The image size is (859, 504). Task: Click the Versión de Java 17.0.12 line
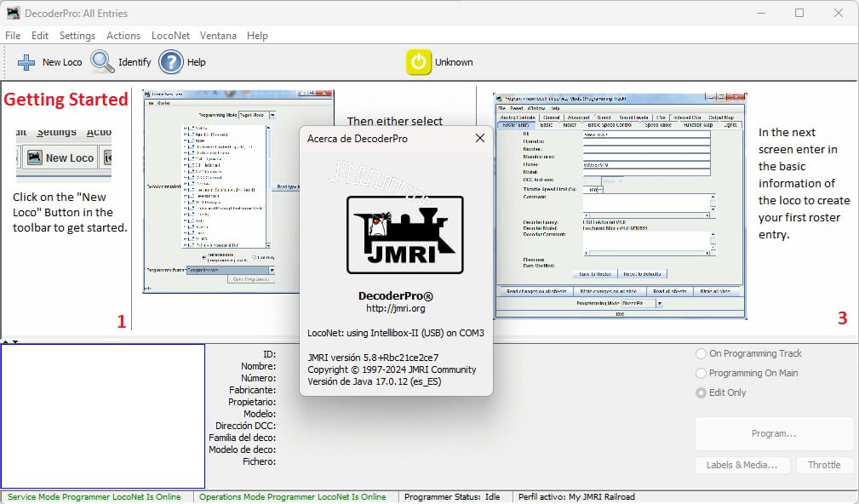coord(375,382)
